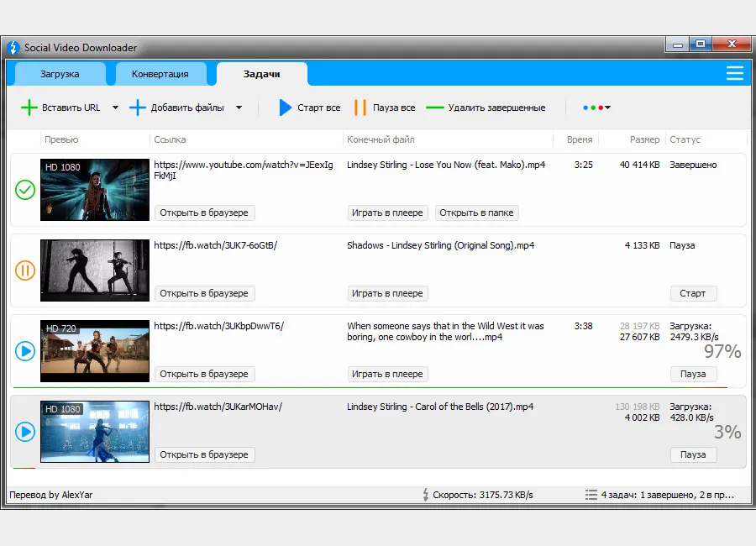Click the Время column header
Screen dimensions: 756x546
[580, 139]
